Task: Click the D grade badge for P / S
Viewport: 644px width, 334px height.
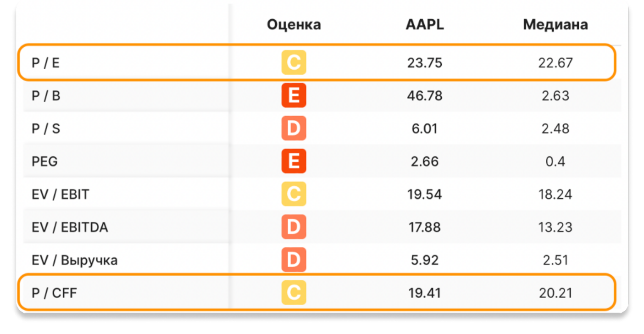Action: (294, 129)
